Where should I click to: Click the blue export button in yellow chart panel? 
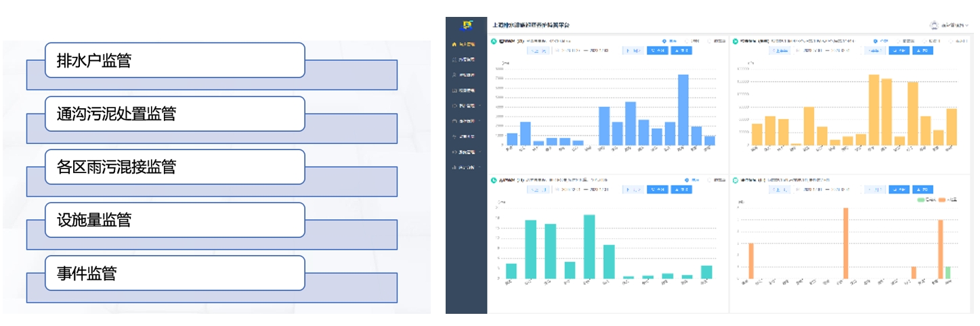pos(922,50)
